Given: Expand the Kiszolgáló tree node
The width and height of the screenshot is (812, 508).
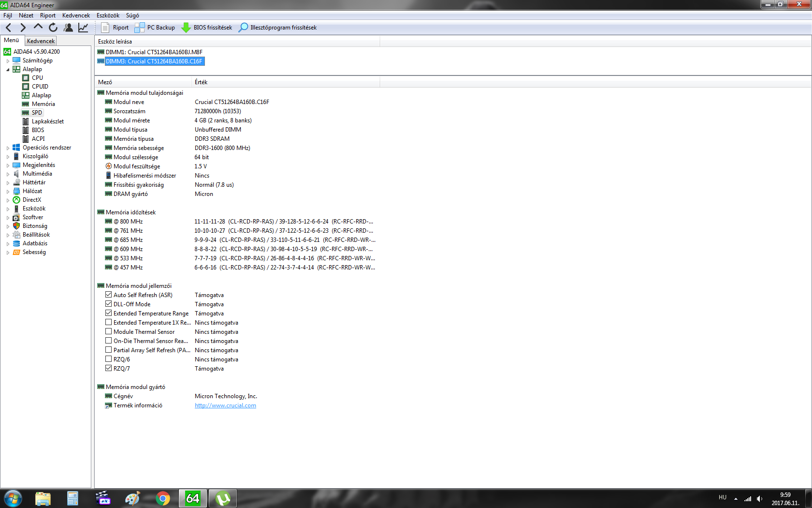Looking at the screenshot, I should pyautogui.click(x=8, y=157).
